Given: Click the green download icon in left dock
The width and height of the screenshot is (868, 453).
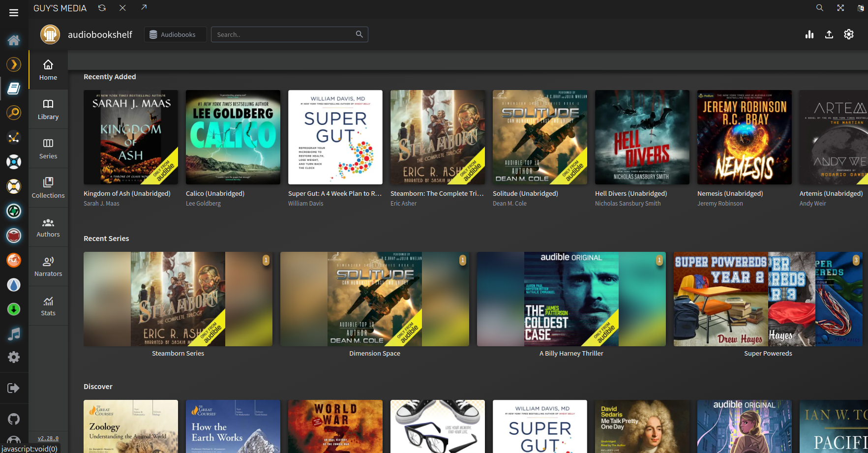Looking at the screenshot, I should pos(14,309).
